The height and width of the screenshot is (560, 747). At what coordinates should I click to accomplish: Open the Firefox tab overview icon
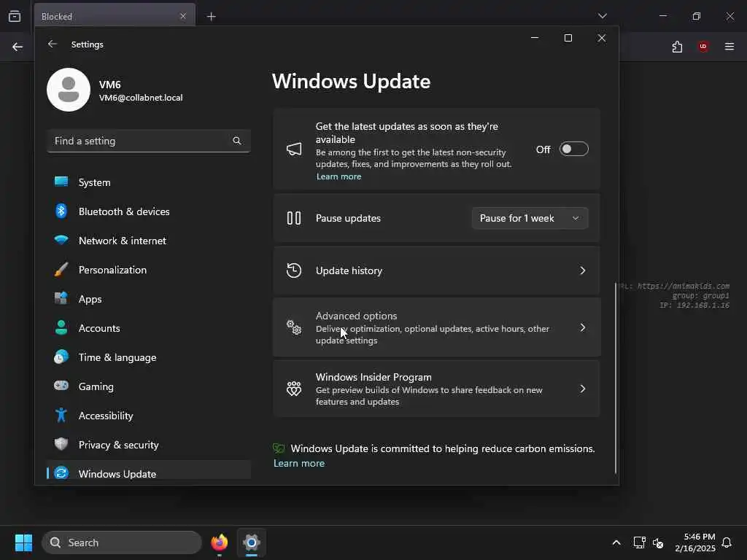(15, 16)
